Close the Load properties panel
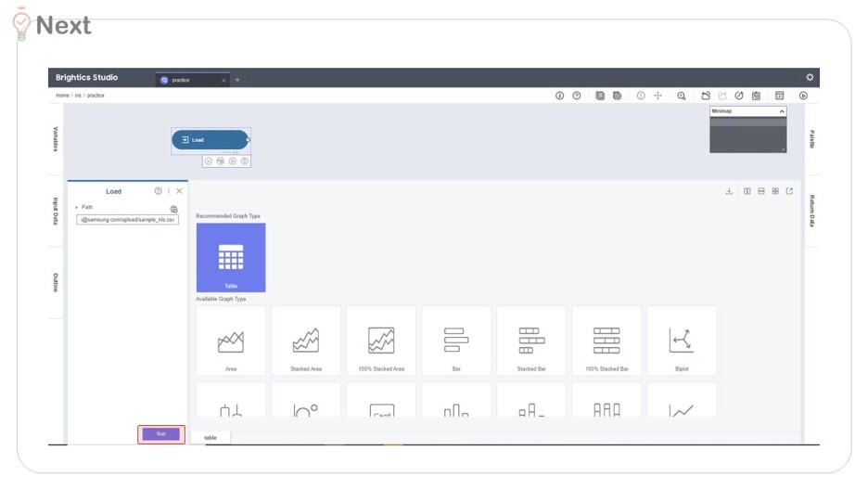The height and width of the screenshot is (489, 868). coord(179,191)
